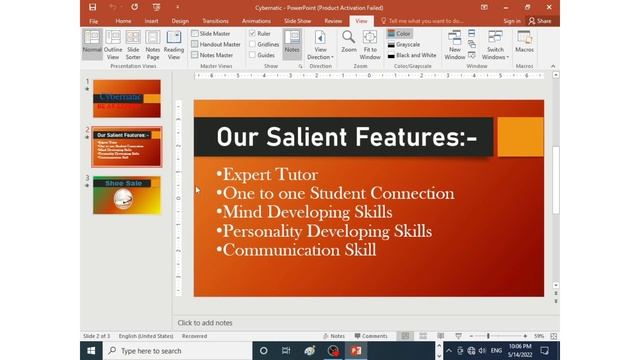Screen dimensions: 640x360
Task: Collapse the ribbon with the chevron
Action: pyautogui.click(x=553, y=66)
